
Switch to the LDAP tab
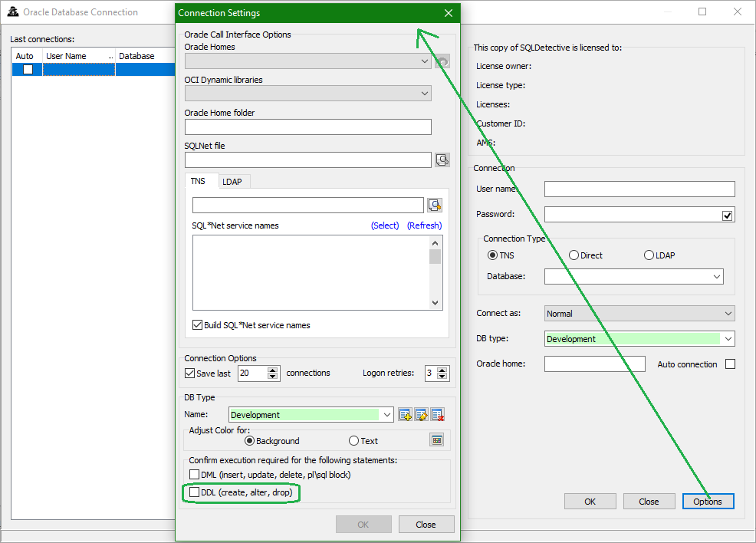232,182
